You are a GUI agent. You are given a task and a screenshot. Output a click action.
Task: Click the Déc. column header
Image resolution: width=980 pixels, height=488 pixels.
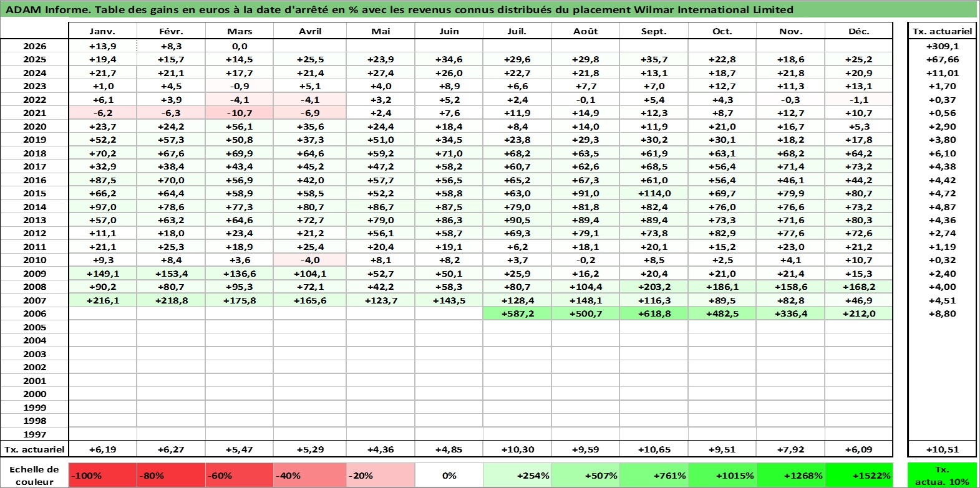(859, 31)
